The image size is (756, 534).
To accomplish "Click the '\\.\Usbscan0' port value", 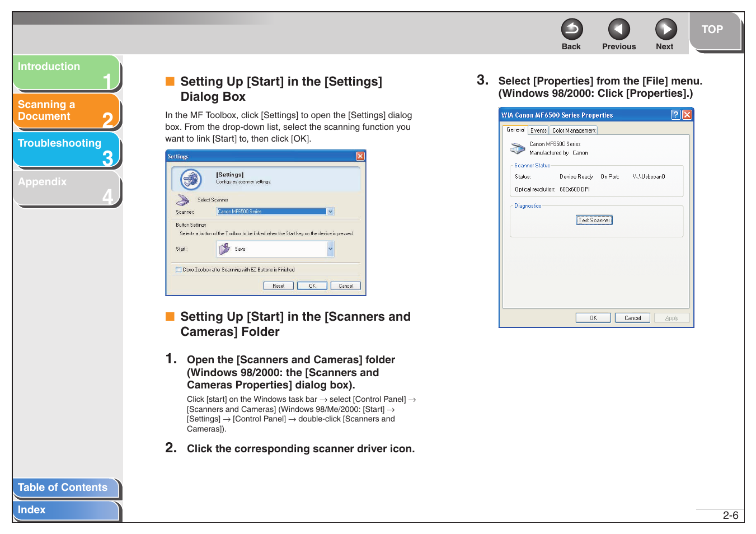I will pos(649,176).
